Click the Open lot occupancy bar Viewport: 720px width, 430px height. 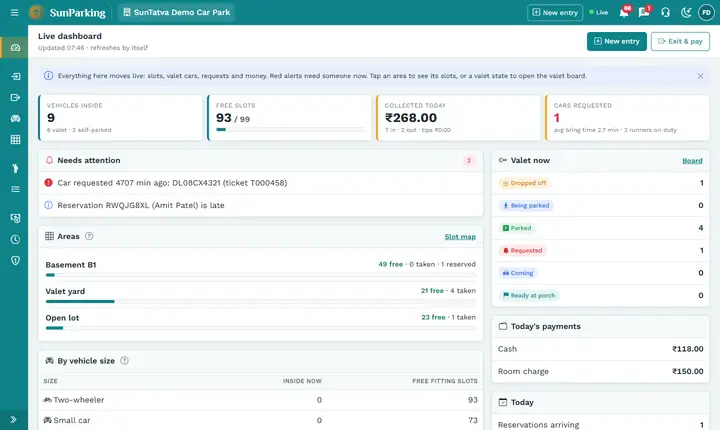[x=261, y=328]
